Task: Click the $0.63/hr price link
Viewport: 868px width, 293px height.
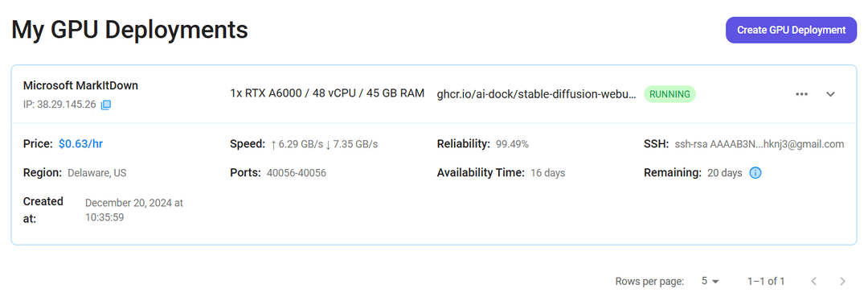Action: pos(81,144)
